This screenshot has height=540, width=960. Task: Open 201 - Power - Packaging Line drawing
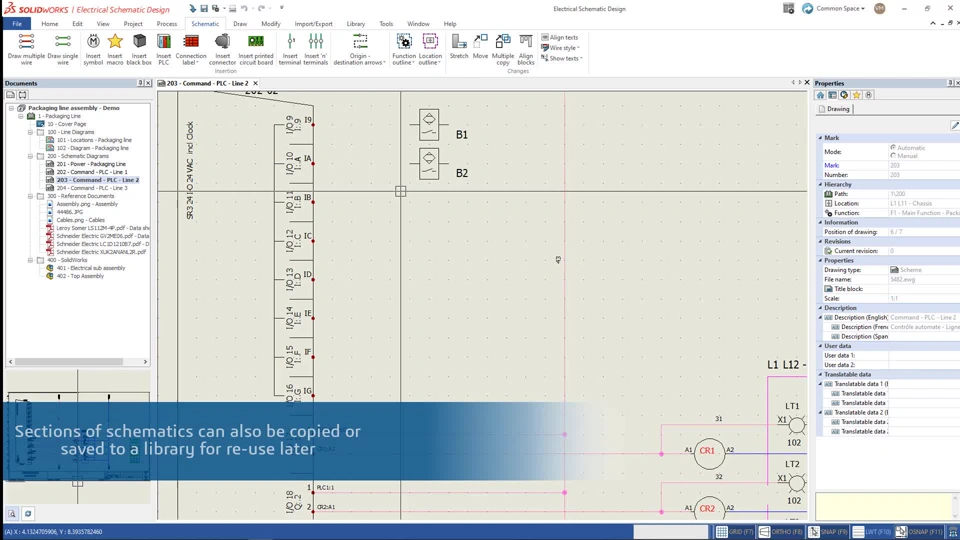pyautogui.click(x=91, y=164)
